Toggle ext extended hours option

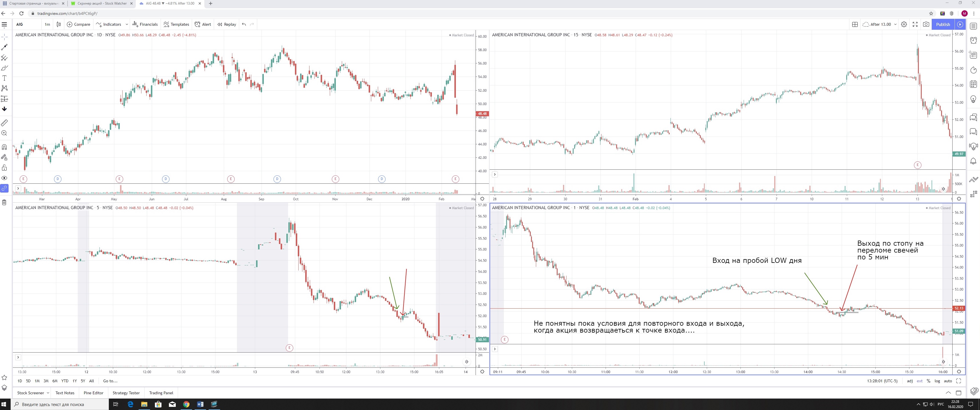point(919,381)
